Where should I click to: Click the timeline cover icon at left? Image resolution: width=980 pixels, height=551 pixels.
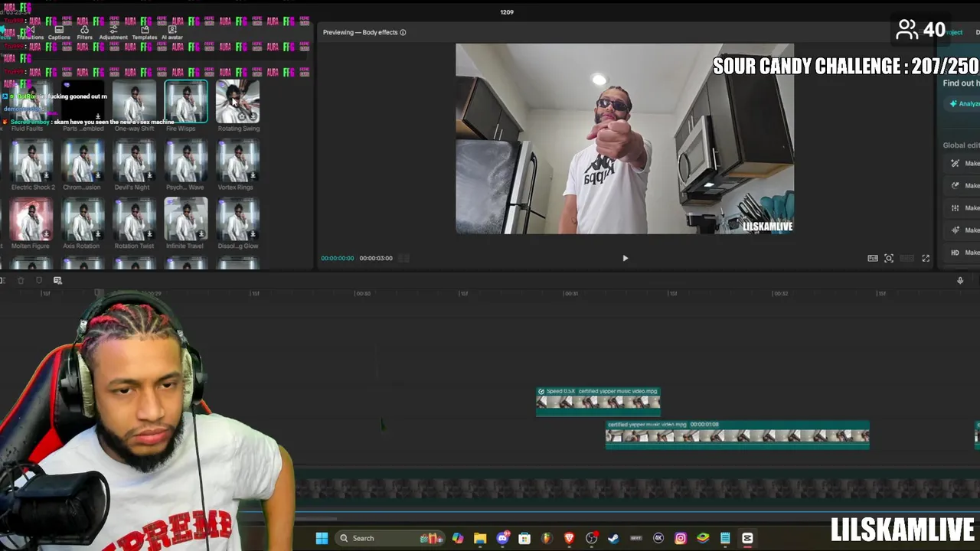57,281
